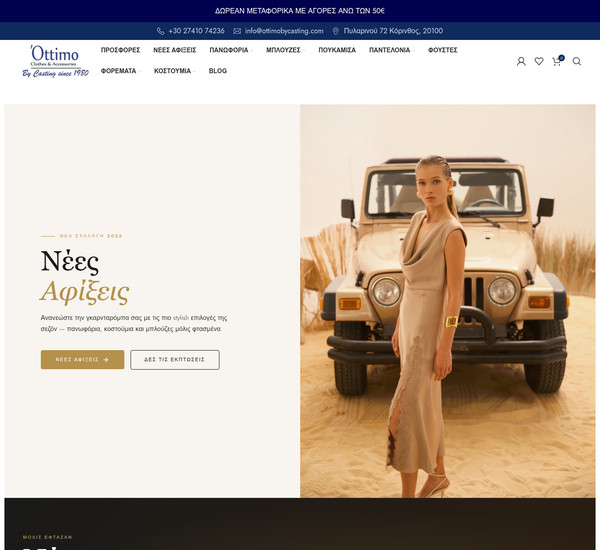Click the ΔΕΣ ΤΙΣ ΕΚΠΤΩΣΕΙΣ button
Viewport: 600px width, 550px height.
[175, 360]
